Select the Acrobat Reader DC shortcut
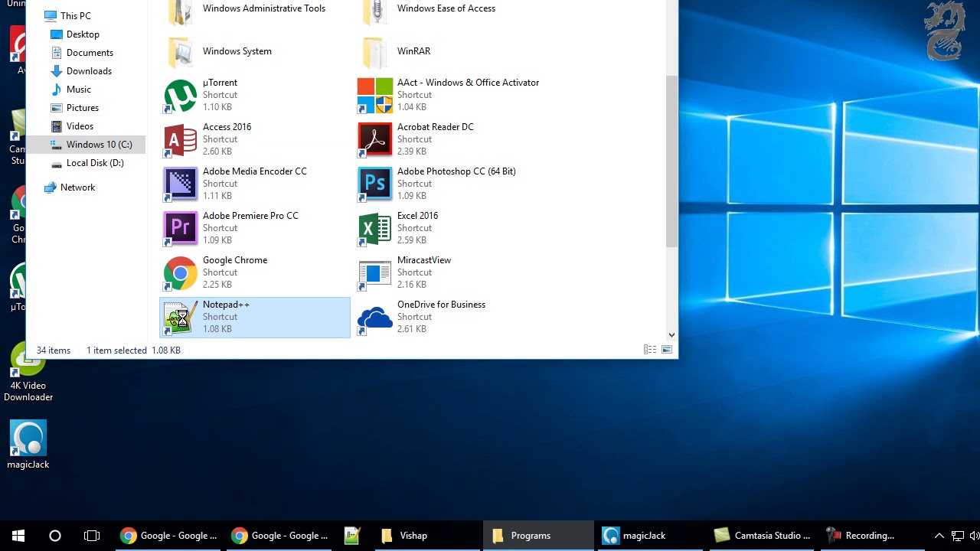980x551 pixels. tap(449, 139)
